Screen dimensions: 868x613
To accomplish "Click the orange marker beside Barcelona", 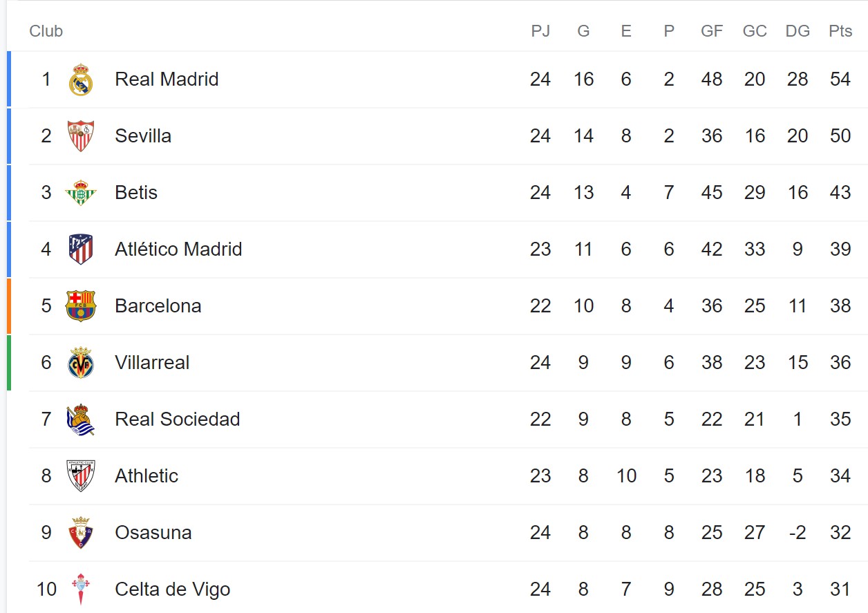I will (9, 306).
